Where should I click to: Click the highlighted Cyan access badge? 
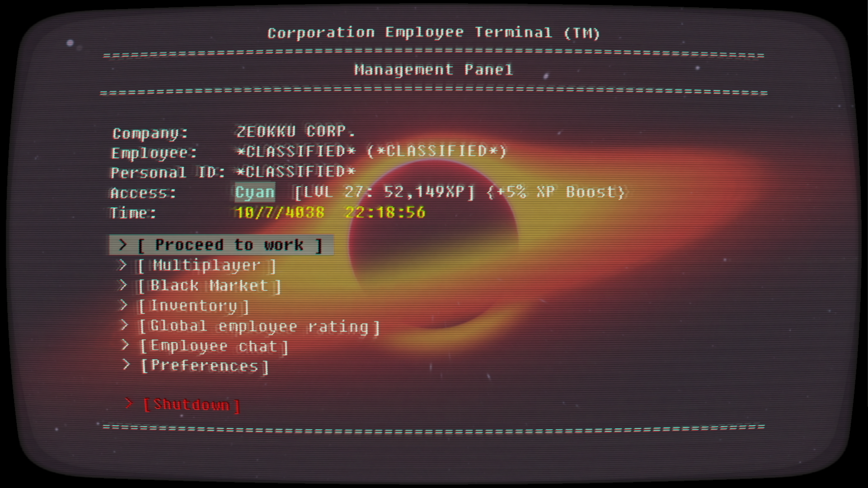[255, 192]
